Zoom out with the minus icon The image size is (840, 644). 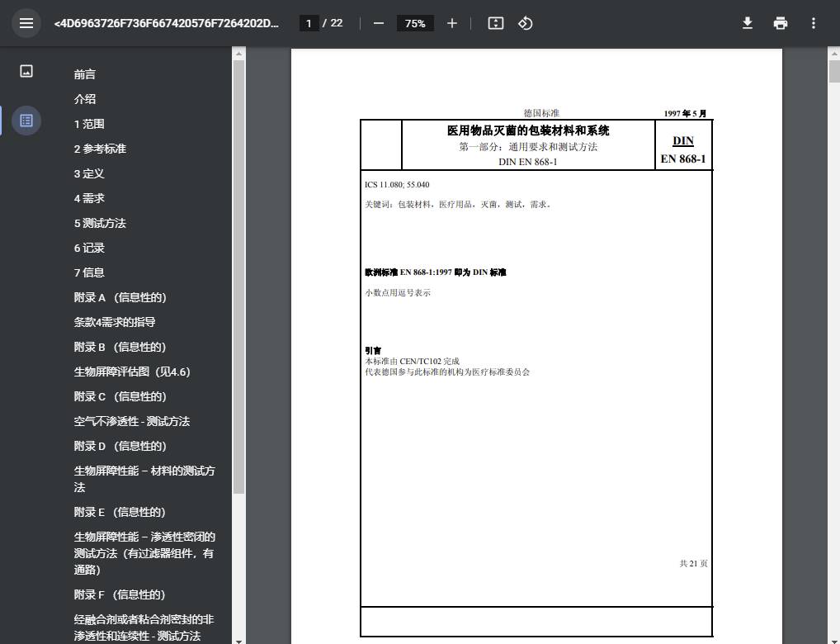(378, 23)
